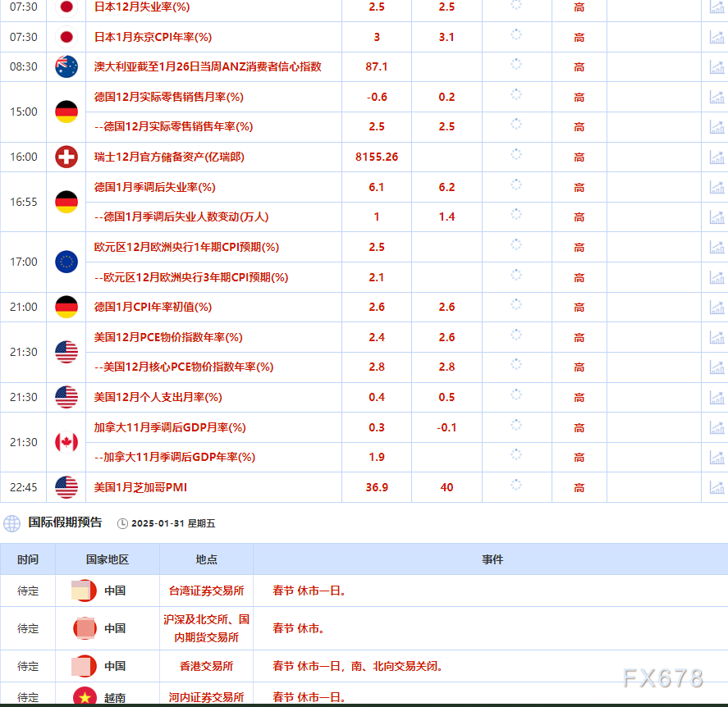The image size is (728, 707).
Task: Select the 事件 column header in holiday table
Action: [493, 559]
